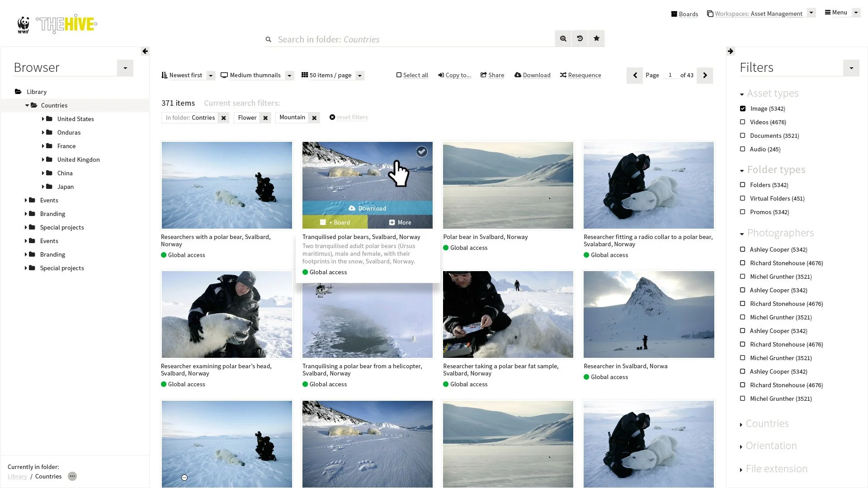
Task: Open search history icon
Action: [x=580, y=39]
